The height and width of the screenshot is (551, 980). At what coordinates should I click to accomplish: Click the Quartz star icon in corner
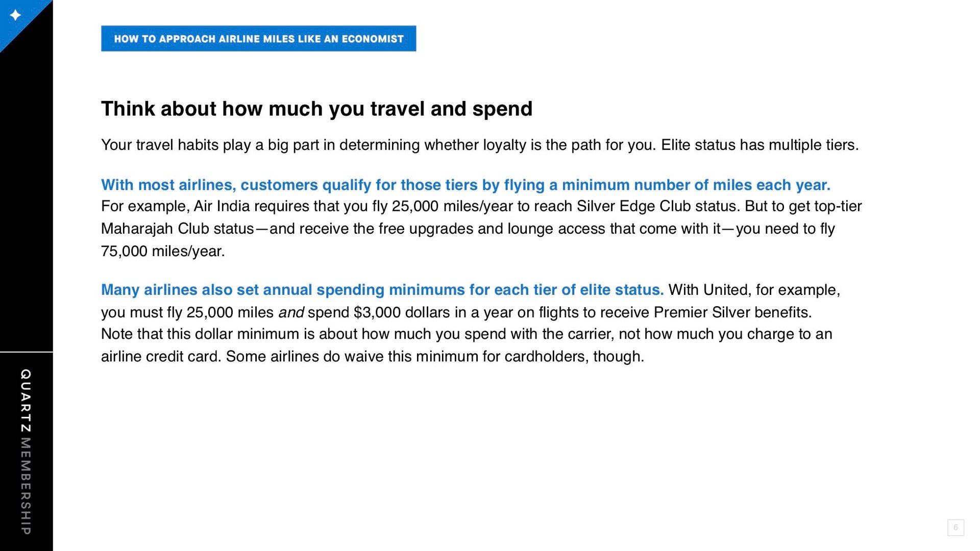click(15, 15)
